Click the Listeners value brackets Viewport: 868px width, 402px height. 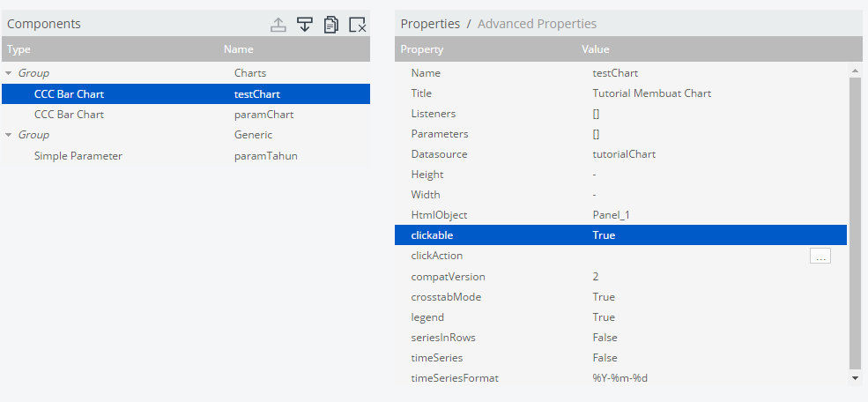point(596,114)
